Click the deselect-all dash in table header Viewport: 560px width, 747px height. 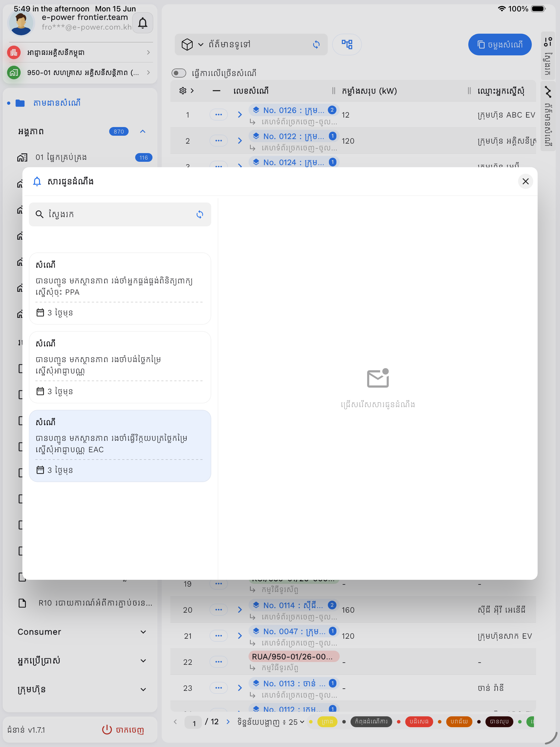216,90
